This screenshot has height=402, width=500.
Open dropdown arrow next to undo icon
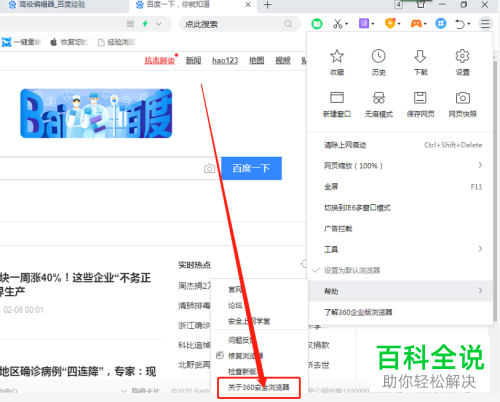click(469, 24)
